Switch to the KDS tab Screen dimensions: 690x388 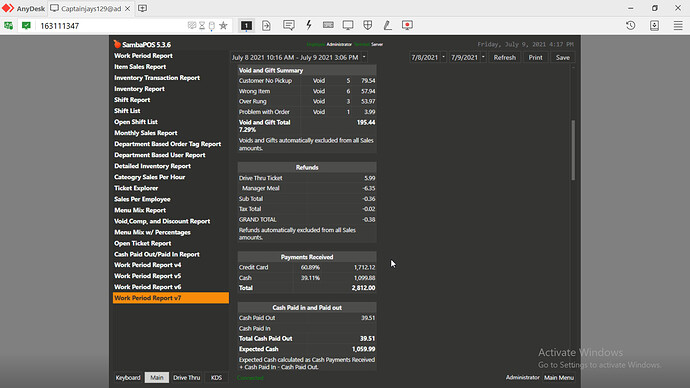point(216,377)
